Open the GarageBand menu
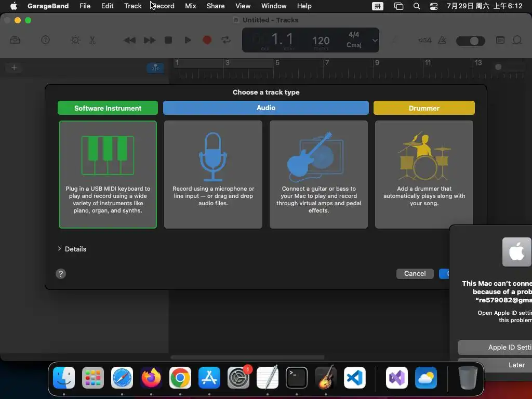This screenshot has height=399, width=532. pos(48,6)
